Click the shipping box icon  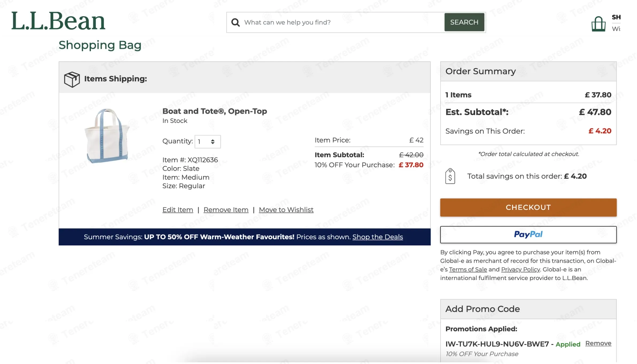(x=72, y=79)
